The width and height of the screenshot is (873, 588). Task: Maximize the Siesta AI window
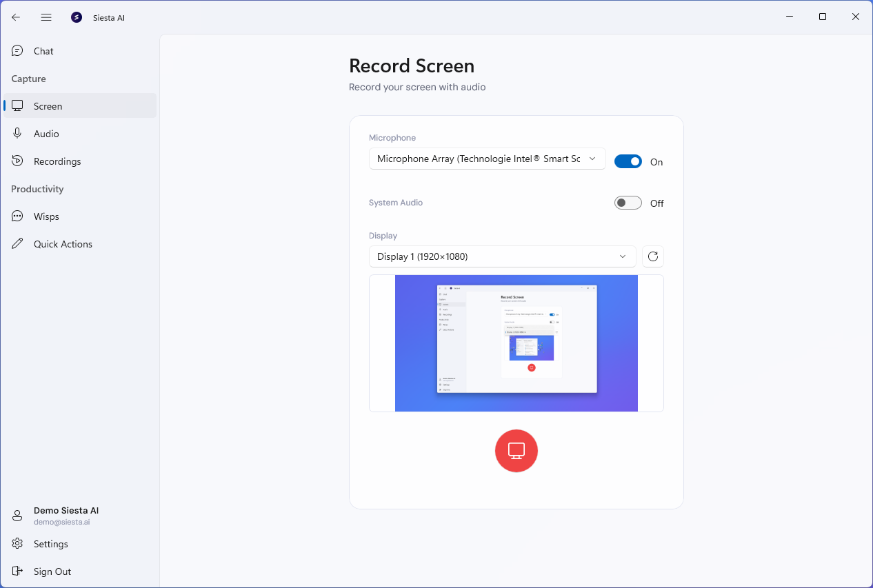tap(823, 17)
